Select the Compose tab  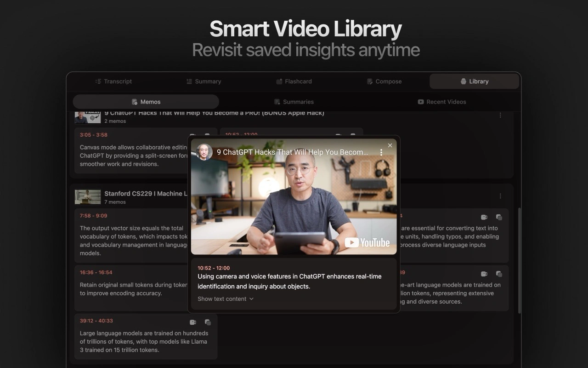384,81
